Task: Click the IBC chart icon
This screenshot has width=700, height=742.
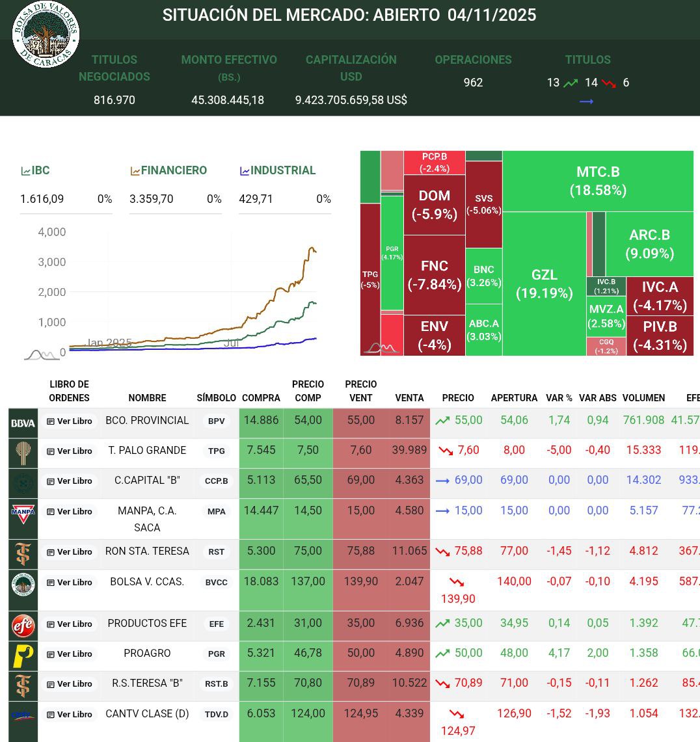Action: pos(25,171)
